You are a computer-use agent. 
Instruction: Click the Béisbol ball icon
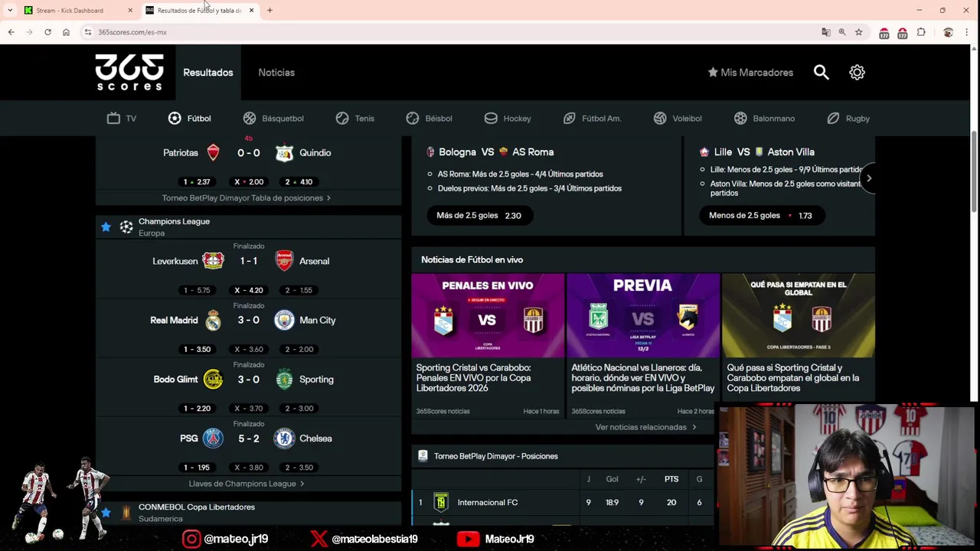coord(413,119)
